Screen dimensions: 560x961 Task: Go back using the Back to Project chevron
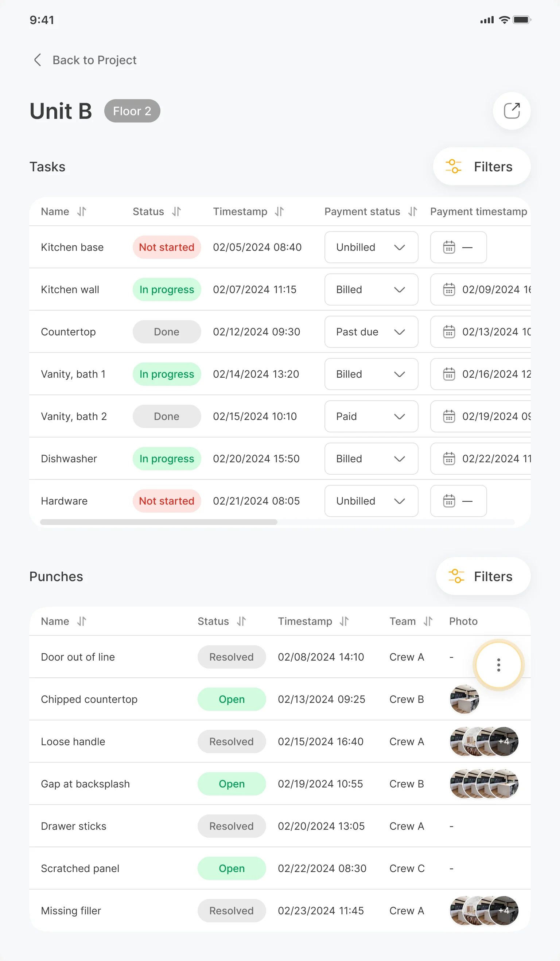tap(38, 60)
